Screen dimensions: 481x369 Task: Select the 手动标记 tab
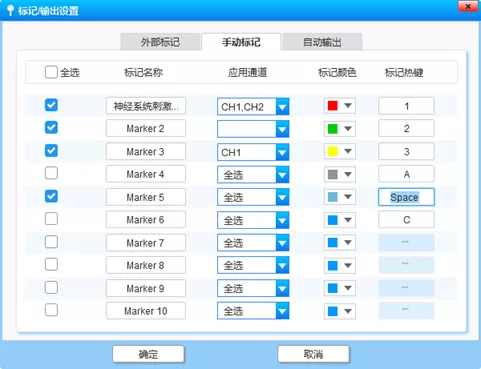(x=241, y=42)
